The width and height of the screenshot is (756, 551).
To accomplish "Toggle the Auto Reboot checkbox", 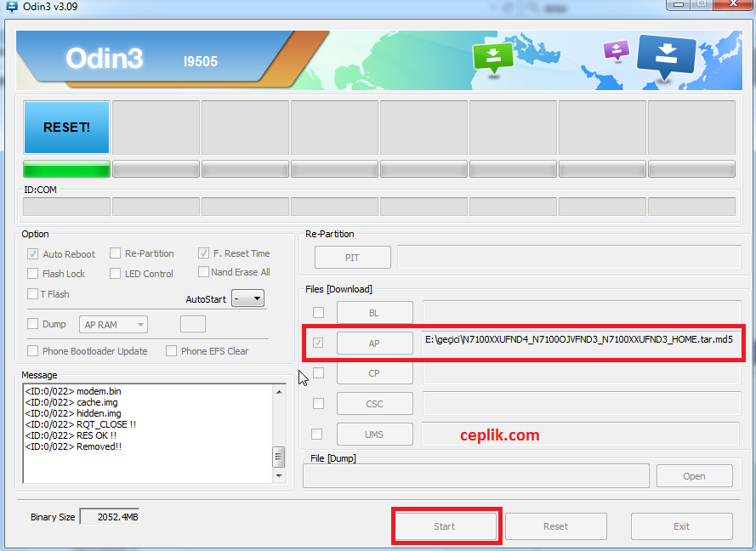I will tap(33, 253).
